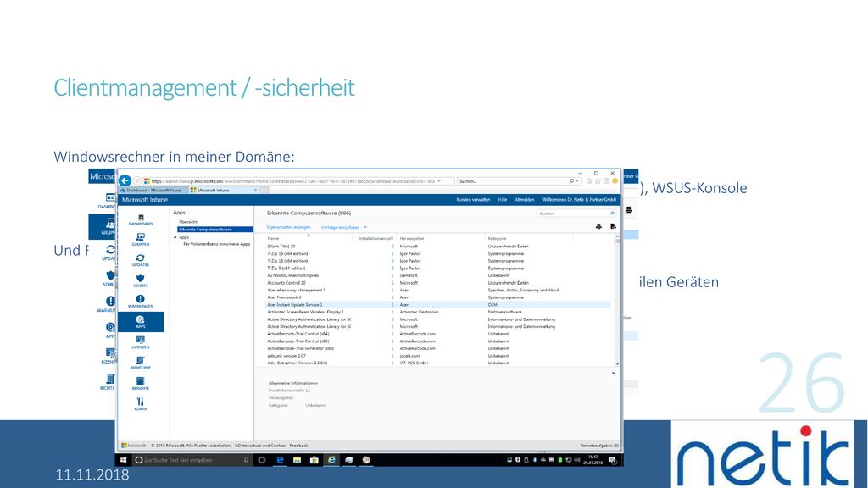Switch to Internet Explorer taskbar icon
The height and width of the screenshot is (488, 868).
pos(331,460)
